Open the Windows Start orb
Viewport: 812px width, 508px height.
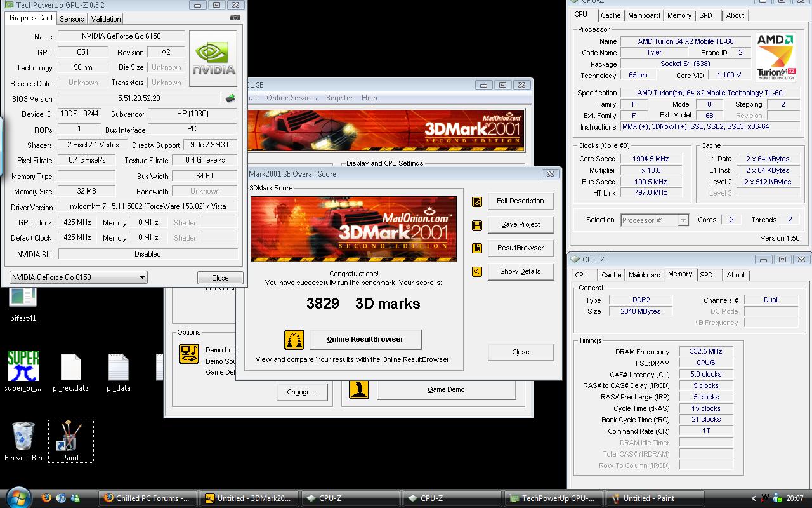point(18,498)
